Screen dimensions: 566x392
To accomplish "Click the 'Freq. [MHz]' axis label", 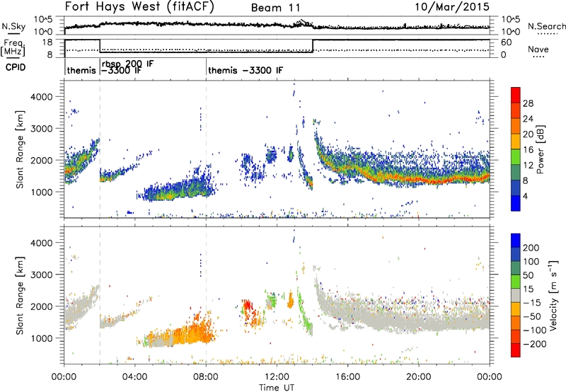I will 13,47.
